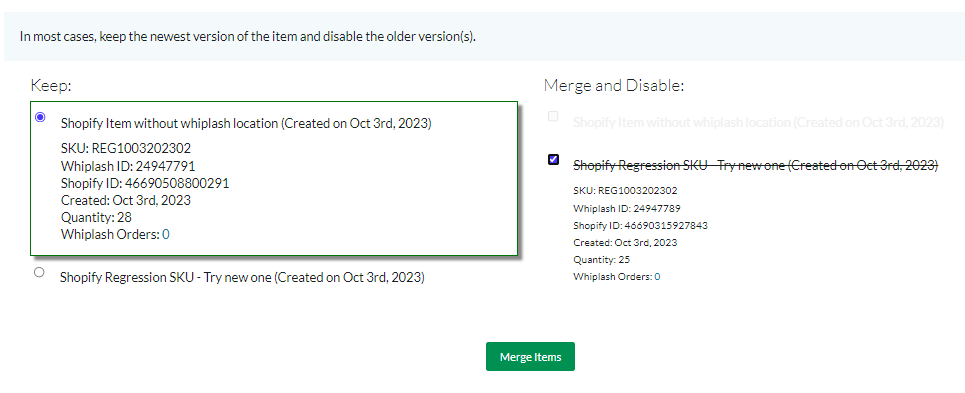Open Whiplash Orders 0 link in Keep box
The height and width of the screenshot is (393, 965).
tap(166, 234)
